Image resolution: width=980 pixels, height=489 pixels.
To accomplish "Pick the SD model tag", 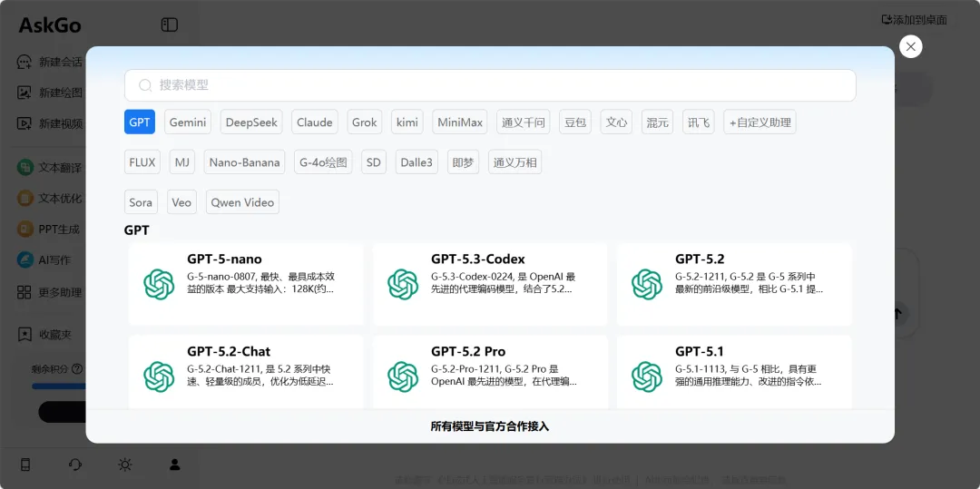I will tap(373, 162).
